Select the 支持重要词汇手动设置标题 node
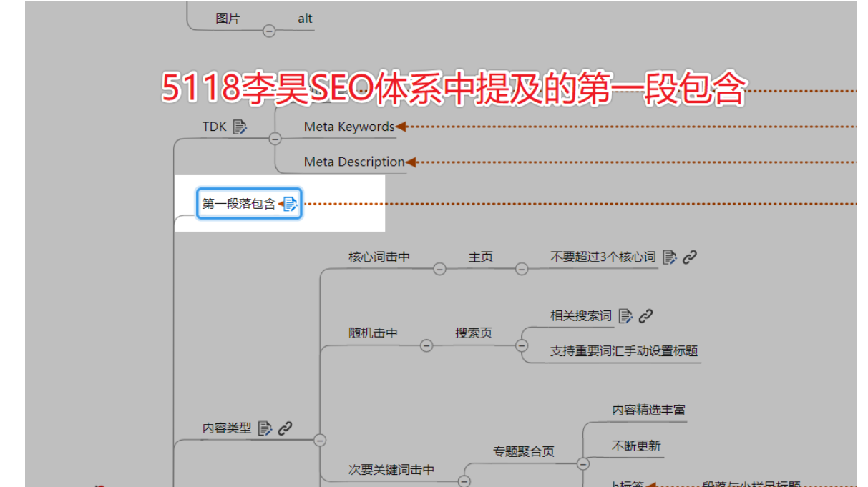 coord(624,351)
